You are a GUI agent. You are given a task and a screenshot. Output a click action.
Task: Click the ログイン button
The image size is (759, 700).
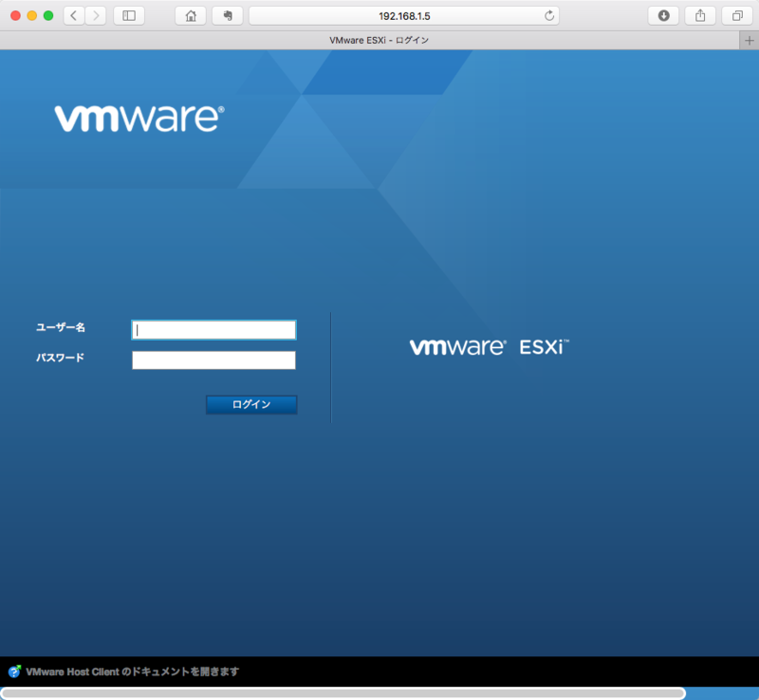pos(251,405)
